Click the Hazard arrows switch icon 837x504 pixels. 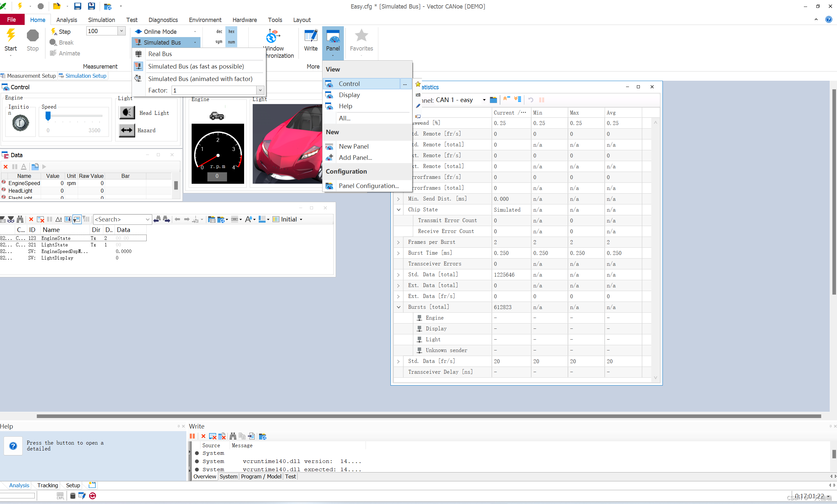pyautogui.click(x=127, y=130)
